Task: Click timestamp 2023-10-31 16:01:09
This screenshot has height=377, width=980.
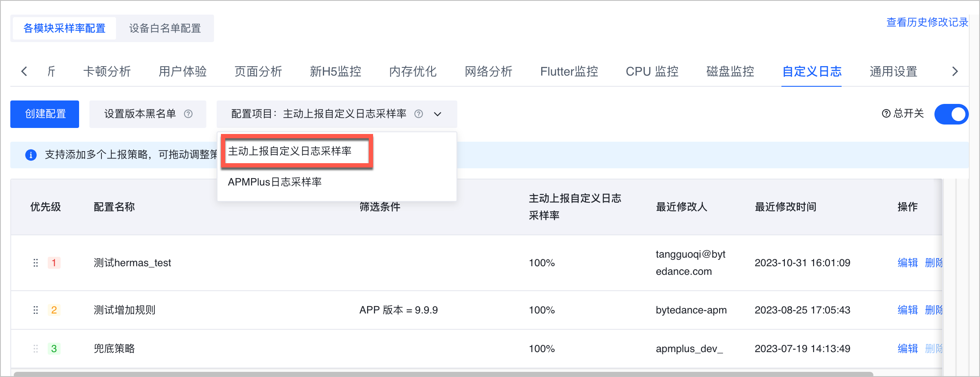Action: 802,263
